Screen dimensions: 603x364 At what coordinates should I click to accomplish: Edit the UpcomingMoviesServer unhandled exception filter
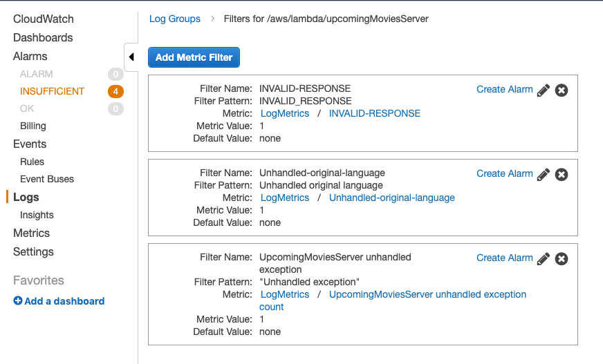[x=543, y=259]
